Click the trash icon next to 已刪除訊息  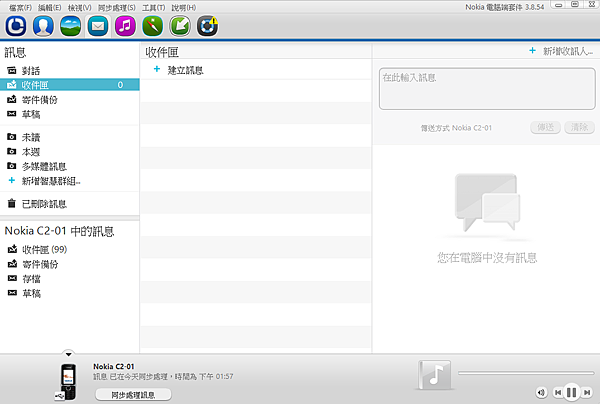[x=12, y=203]
